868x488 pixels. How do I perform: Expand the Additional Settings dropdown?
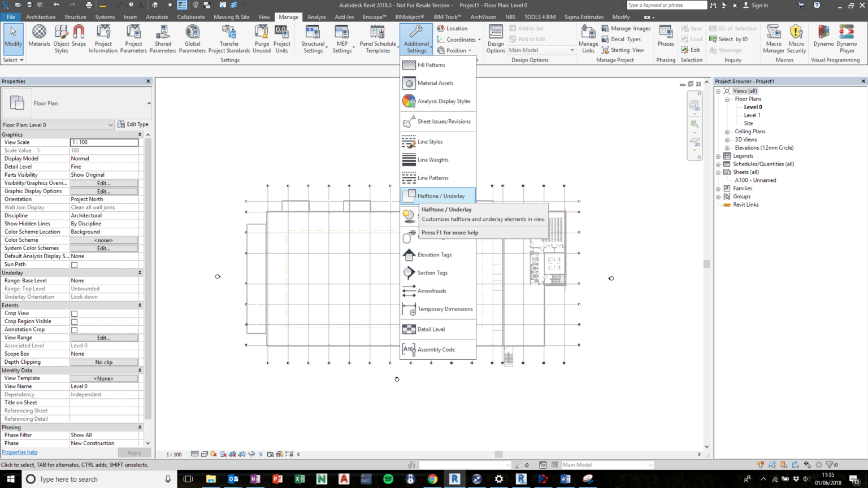coord(416,38)
